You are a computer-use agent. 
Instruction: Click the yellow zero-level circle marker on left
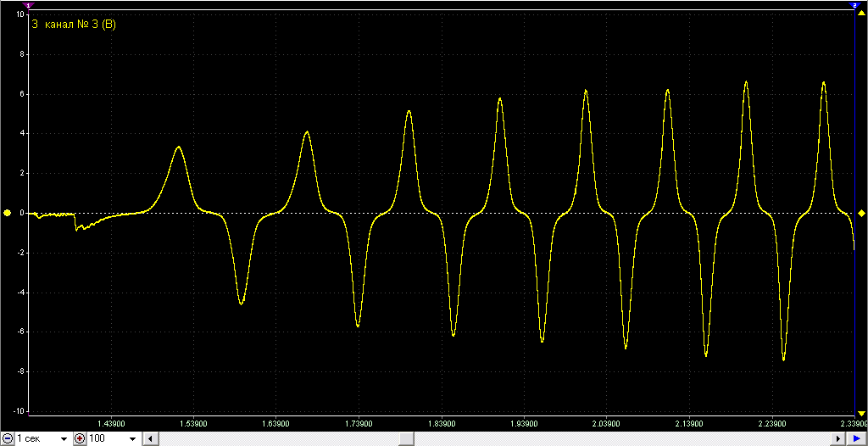coord(7,213)
